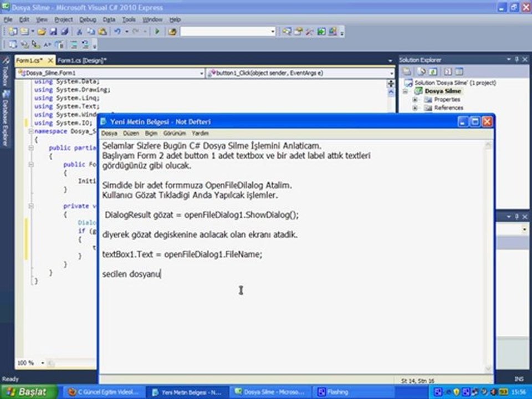Open the 100 % zoom dropdown

[43, 363]
